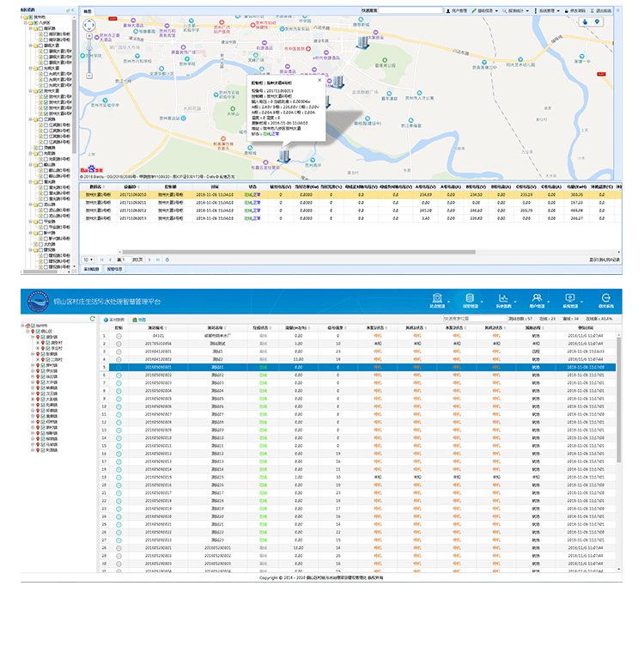The height and width of the screenshot is (653, 644).
Task: Open 系统管理 dropdown in top window toolbar
Action: tap(548, 11)
